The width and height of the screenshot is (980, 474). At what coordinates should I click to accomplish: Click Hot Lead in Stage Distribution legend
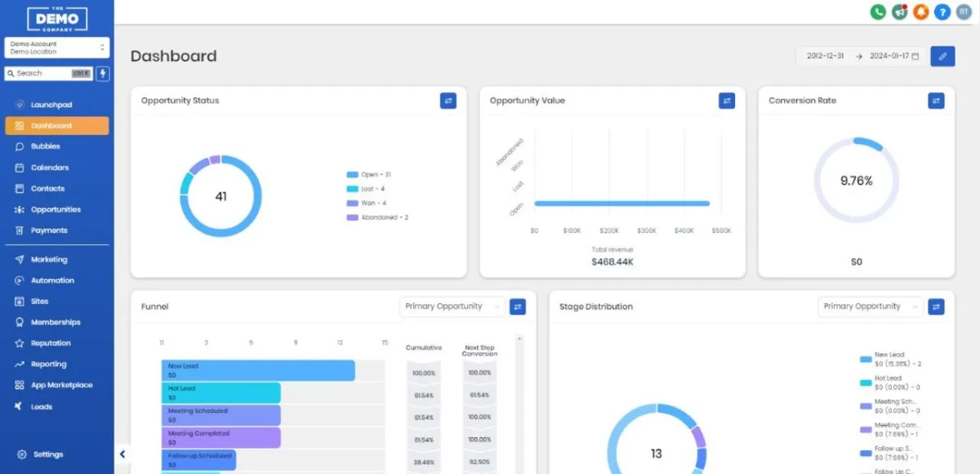891,382
